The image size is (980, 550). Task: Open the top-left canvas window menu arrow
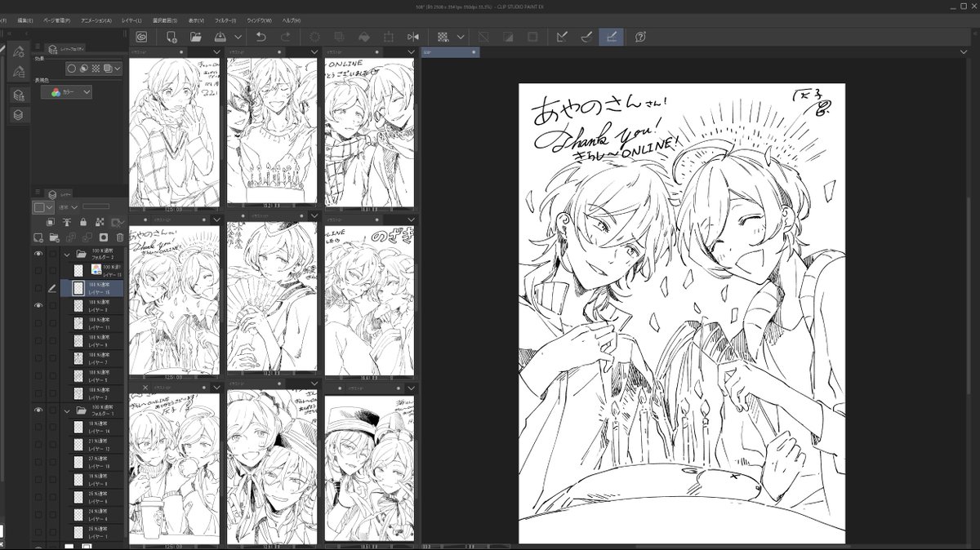pos(216,51)
